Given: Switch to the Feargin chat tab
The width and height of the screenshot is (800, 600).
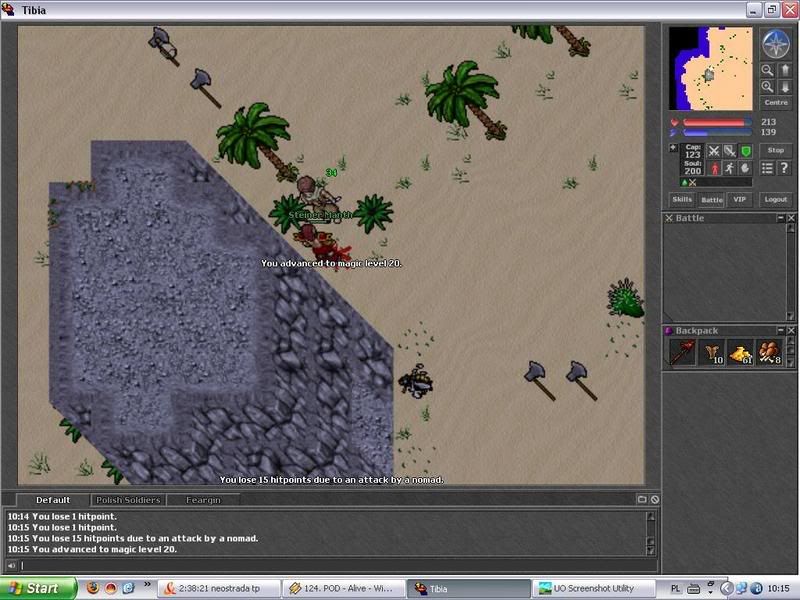Looking at the screenshot, I should 203,500.
